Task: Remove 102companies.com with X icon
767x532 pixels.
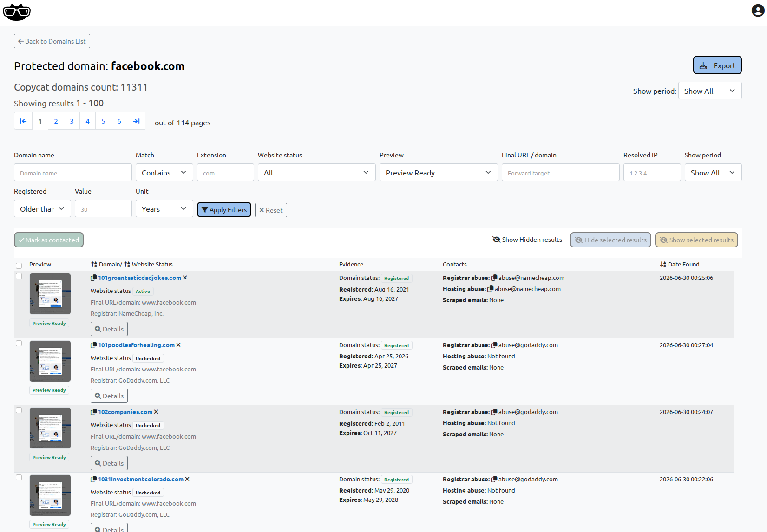Action: [156, 412]
